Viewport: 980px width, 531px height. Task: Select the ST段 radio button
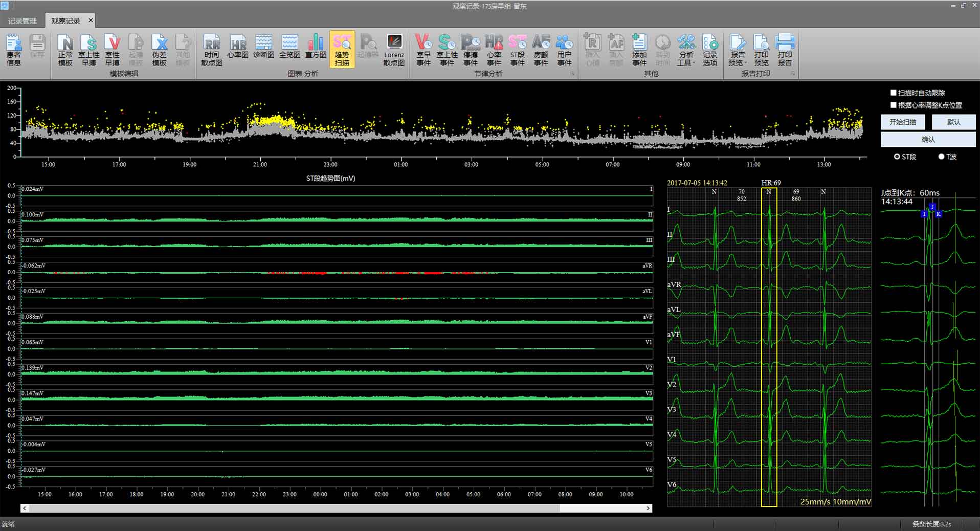897,157
